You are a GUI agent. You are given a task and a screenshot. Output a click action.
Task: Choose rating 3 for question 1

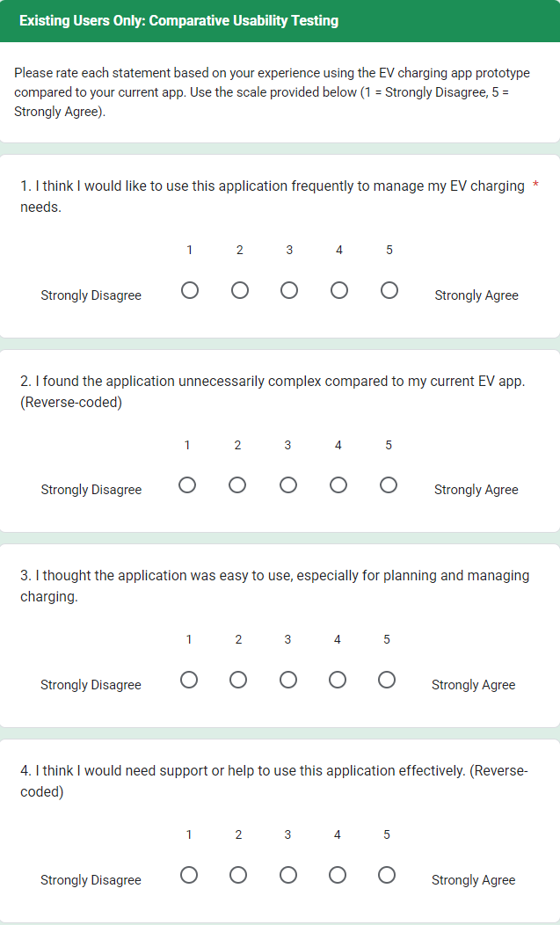click(x=289, y=289)
